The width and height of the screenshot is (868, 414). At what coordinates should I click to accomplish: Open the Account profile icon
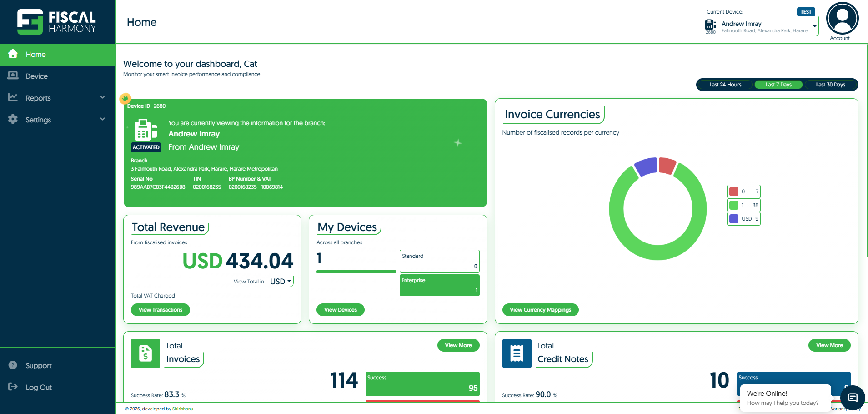(842, 19)
